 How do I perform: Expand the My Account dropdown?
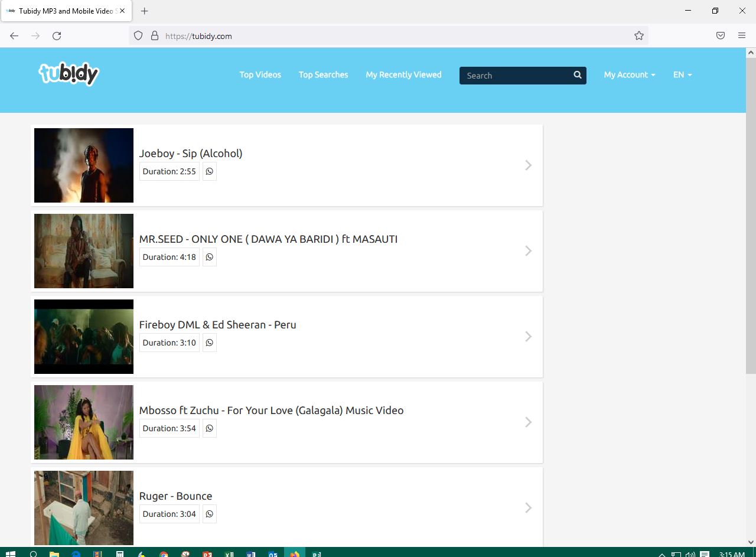click(630, 75)
